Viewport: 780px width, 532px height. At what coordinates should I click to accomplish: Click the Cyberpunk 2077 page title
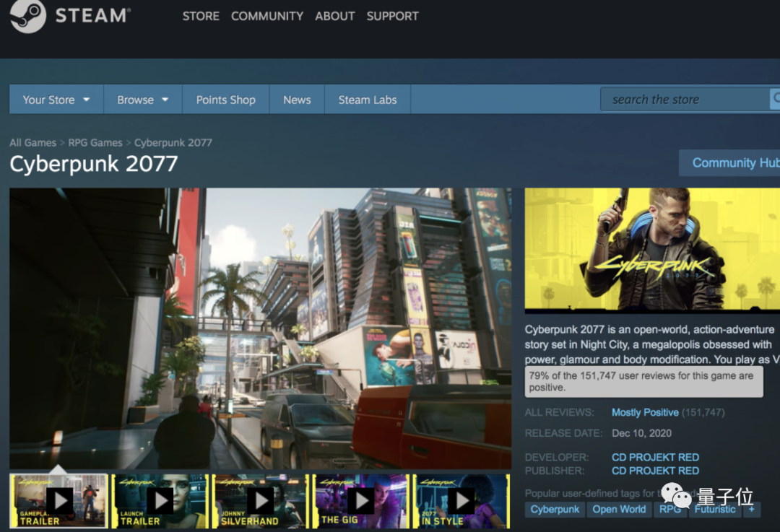pos(93,164)
